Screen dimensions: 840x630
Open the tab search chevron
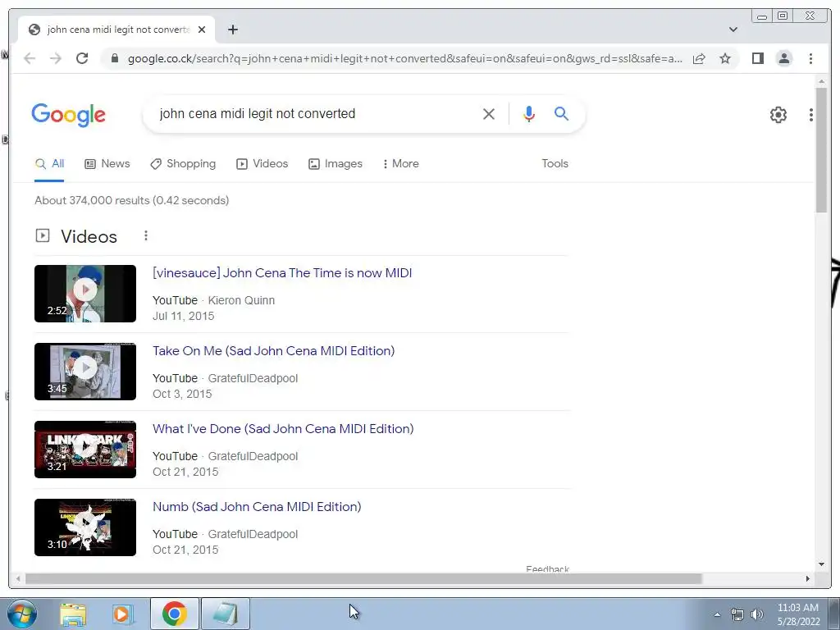pos(733,30)
